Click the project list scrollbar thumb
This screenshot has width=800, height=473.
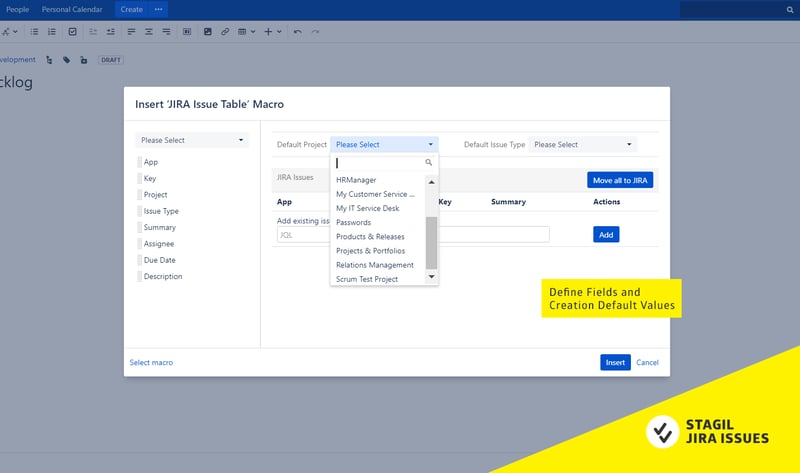(x=432, y=242)
